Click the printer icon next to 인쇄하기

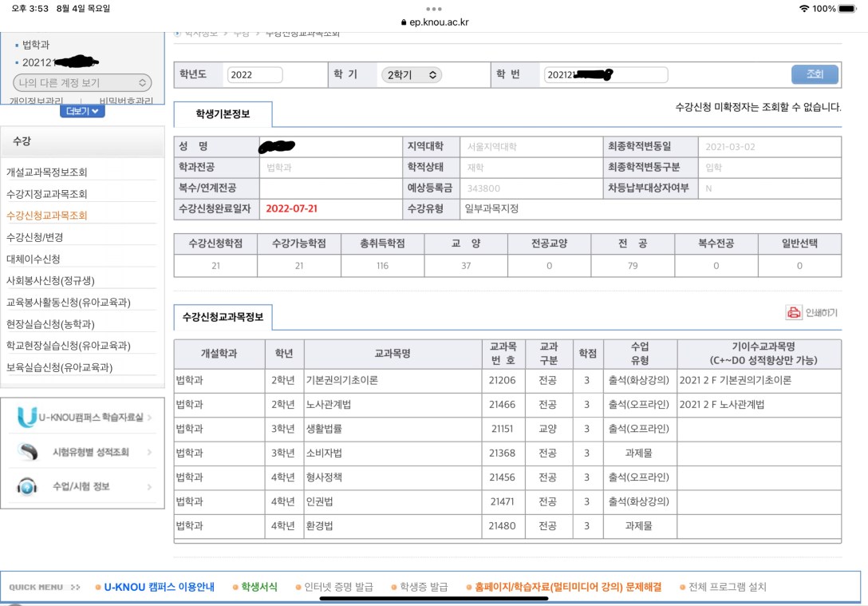tap(793, 313)
